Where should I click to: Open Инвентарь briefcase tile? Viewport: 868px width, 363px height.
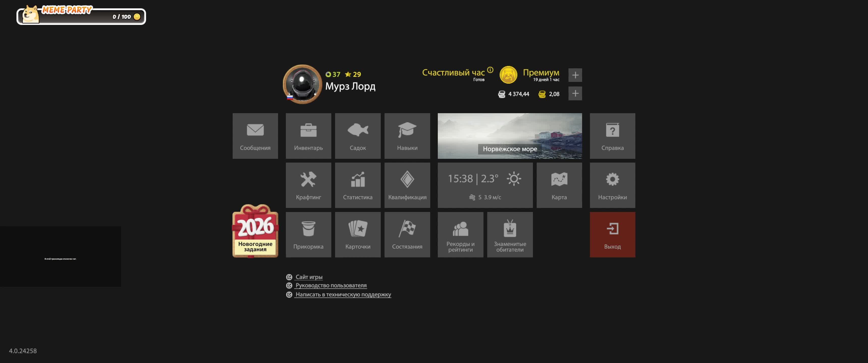click(x=308, y=136)
